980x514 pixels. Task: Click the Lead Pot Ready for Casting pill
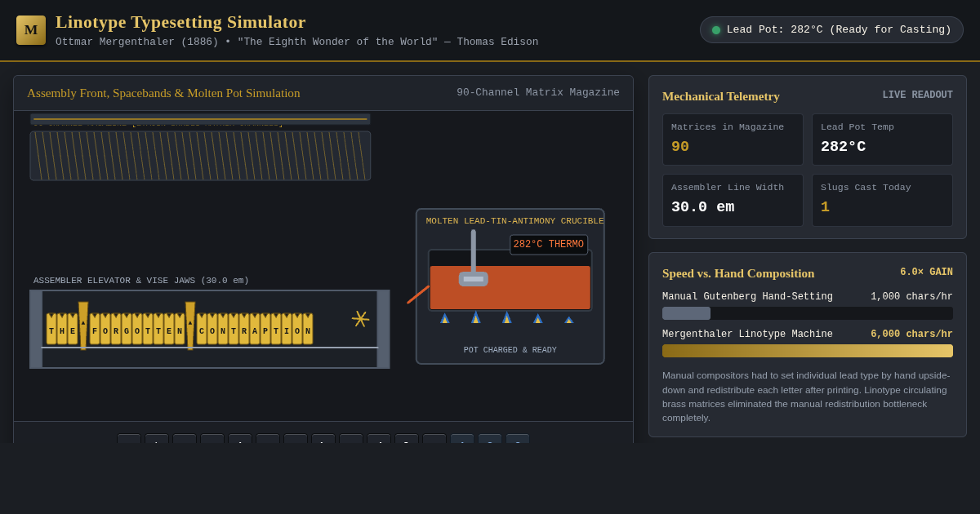pos(831,30)
